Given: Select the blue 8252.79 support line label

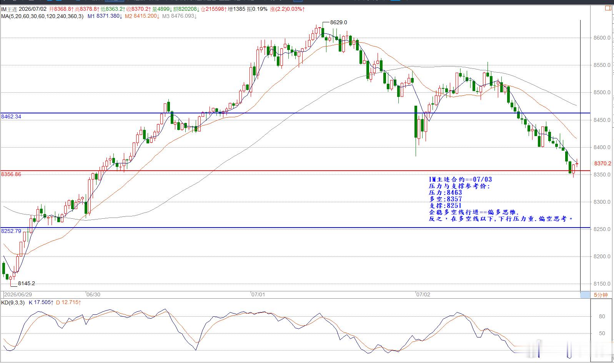Looking at the screenshot, I should click(11, 231).
